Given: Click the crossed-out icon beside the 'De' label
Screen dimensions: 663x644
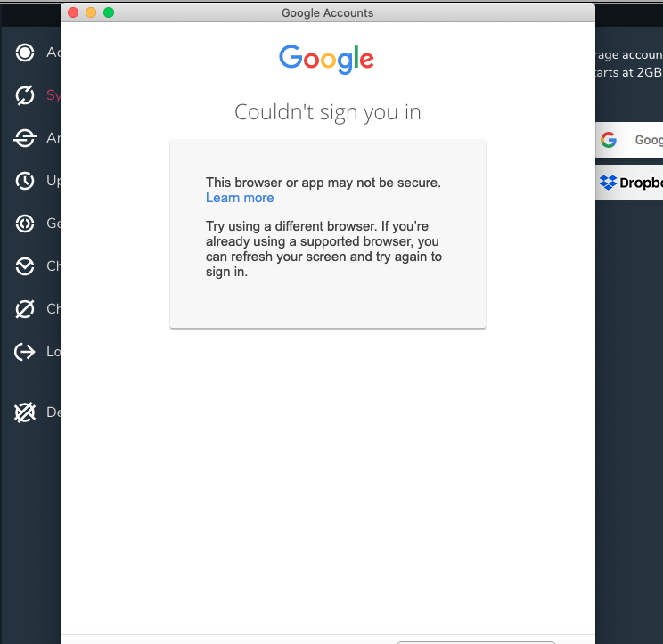Looking at the screenshot, I should click(x=25, y=412).
